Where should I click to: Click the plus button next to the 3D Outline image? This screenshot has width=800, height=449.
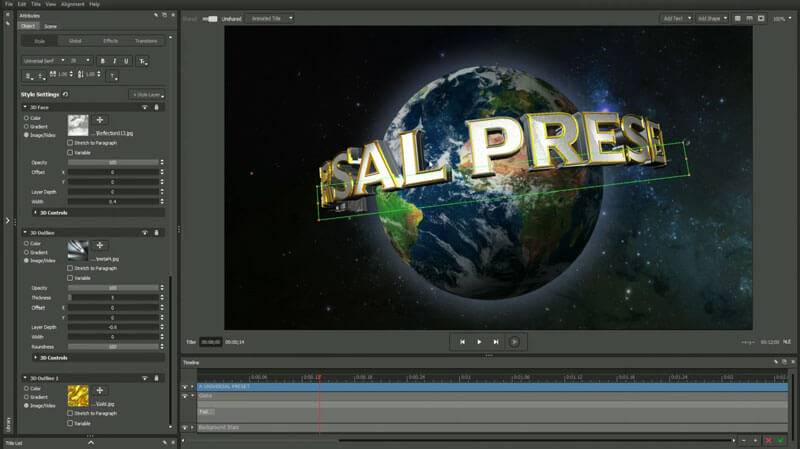[x=100, y=245]
